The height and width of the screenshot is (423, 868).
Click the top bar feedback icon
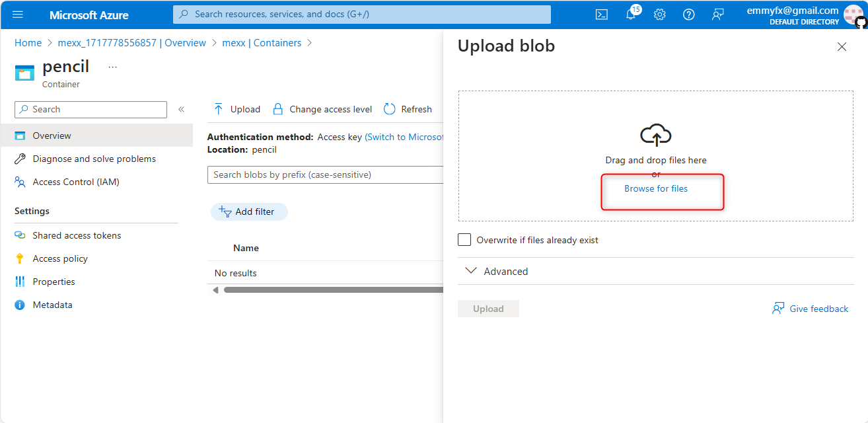(717, 15)
